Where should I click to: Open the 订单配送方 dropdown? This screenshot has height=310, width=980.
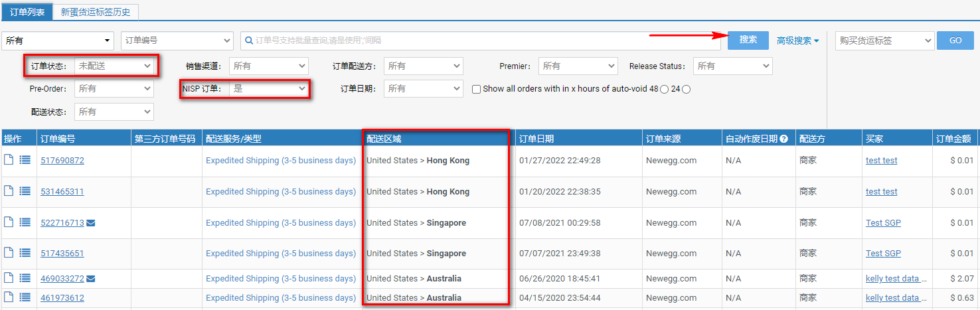click(423, 66)
